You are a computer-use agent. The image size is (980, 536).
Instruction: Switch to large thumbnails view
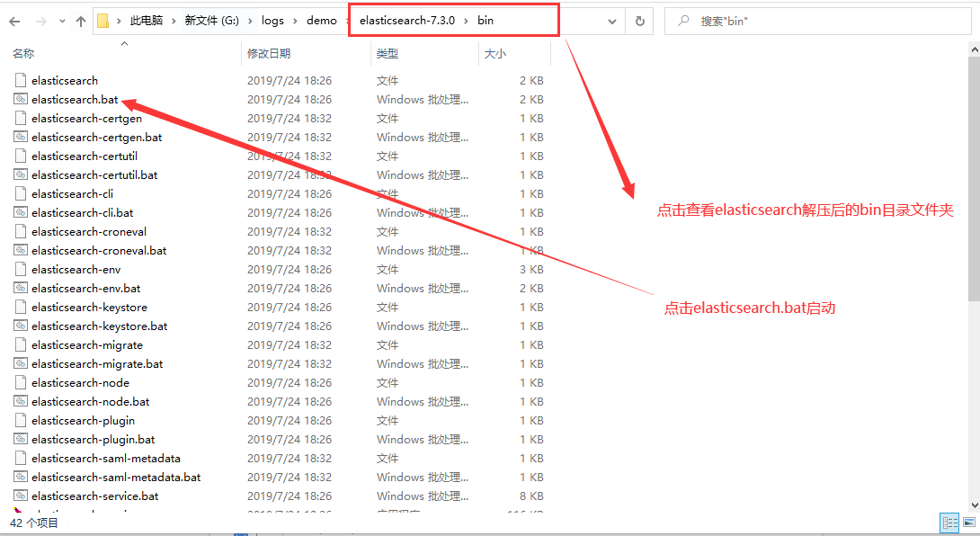coord(969,523)
